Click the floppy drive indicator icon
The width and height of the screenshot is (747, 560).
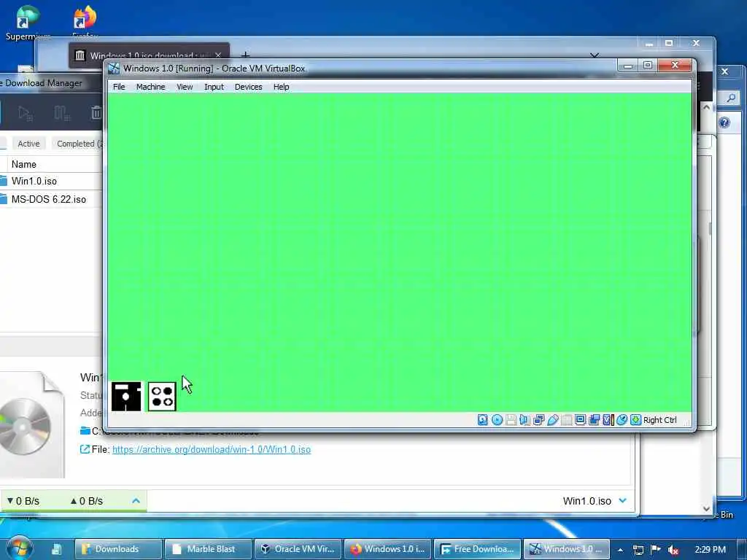pos(511,419)
